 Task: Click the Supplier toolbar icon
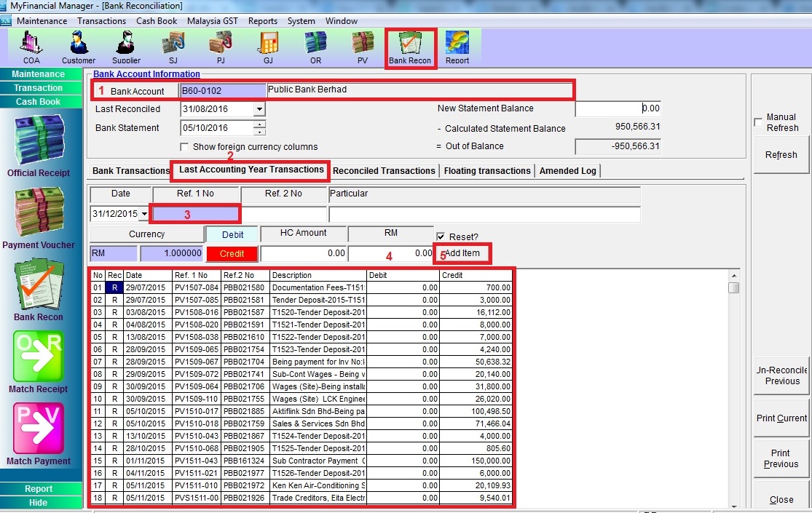(126, 47)
